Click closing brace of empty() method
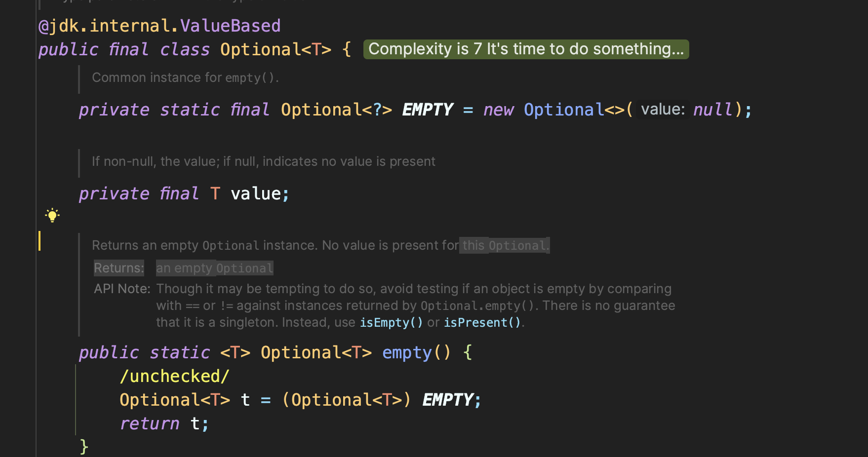Image resolution: width=868 pixels, height=457 pixels. (84, 447)
